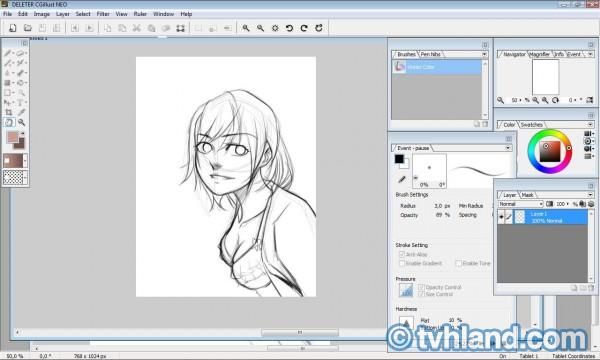Toggle the Anti-Alias checkbox

(x=402, y=254)
